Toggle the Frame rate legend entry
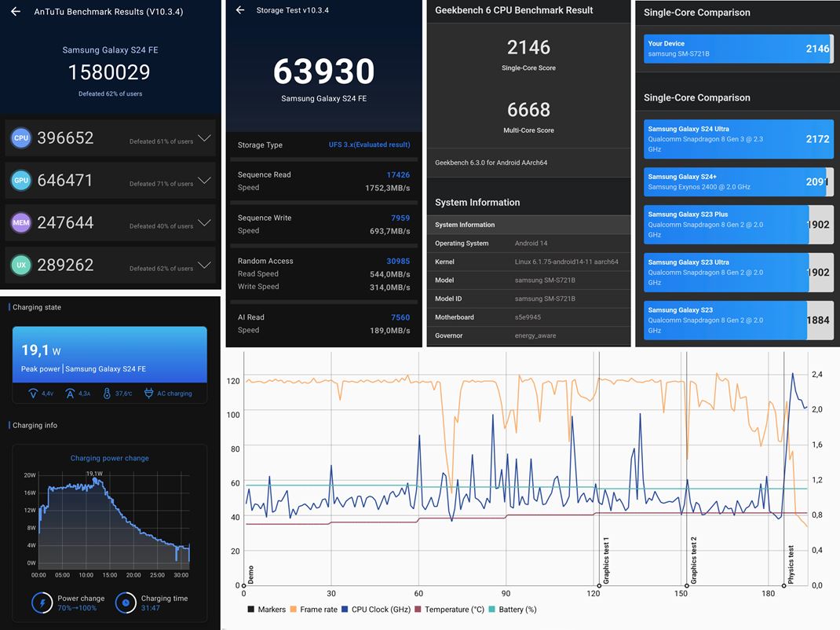 coord(313,609)
